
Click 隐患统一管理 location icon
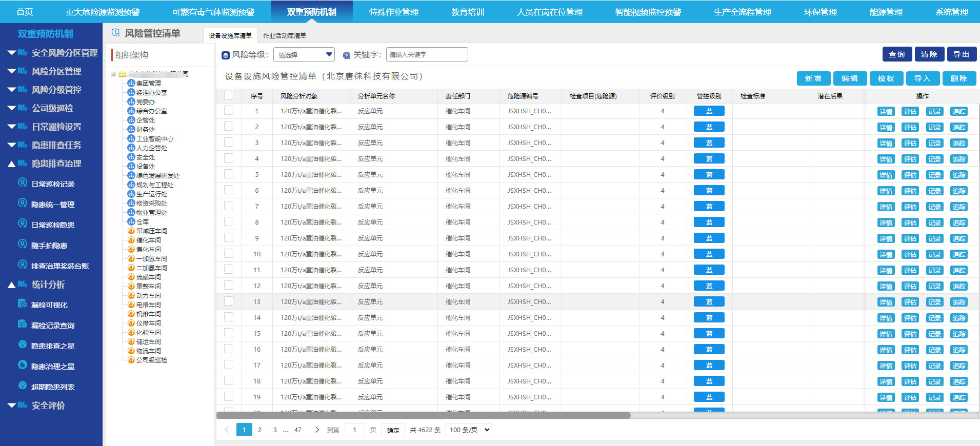click(23, 203)
